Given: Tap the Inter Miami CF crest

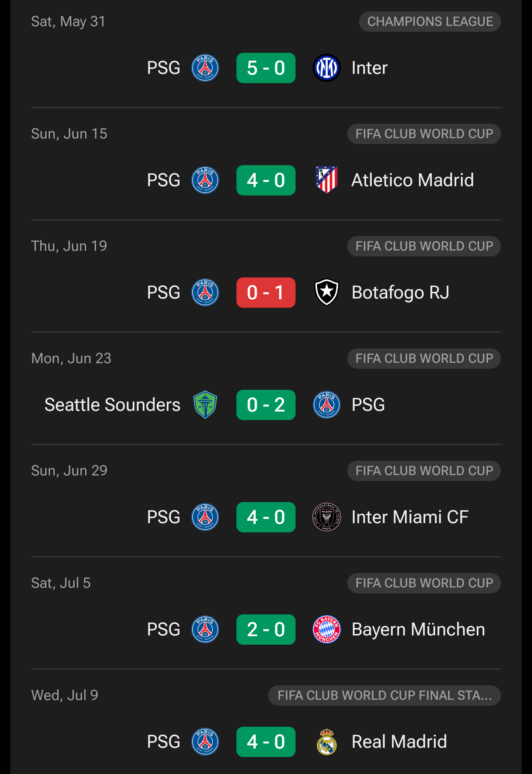Looking at the screenshot, I should [327, 517].
